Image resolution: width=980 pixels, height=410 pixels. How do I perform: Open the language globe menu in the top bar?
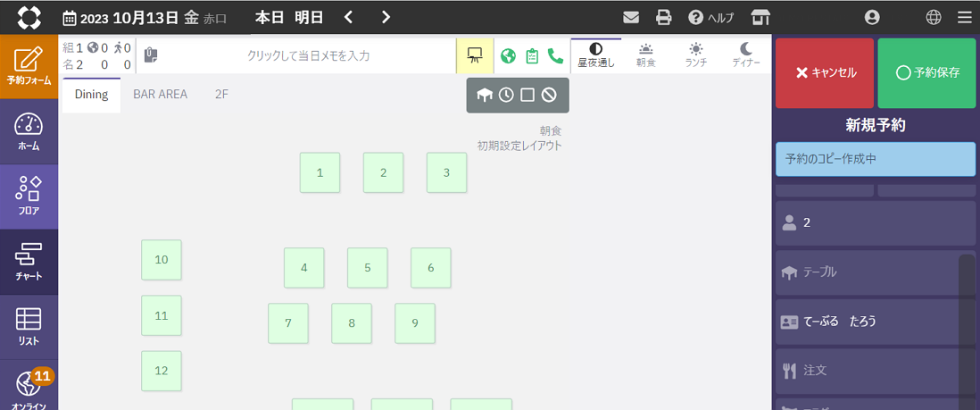934,17
